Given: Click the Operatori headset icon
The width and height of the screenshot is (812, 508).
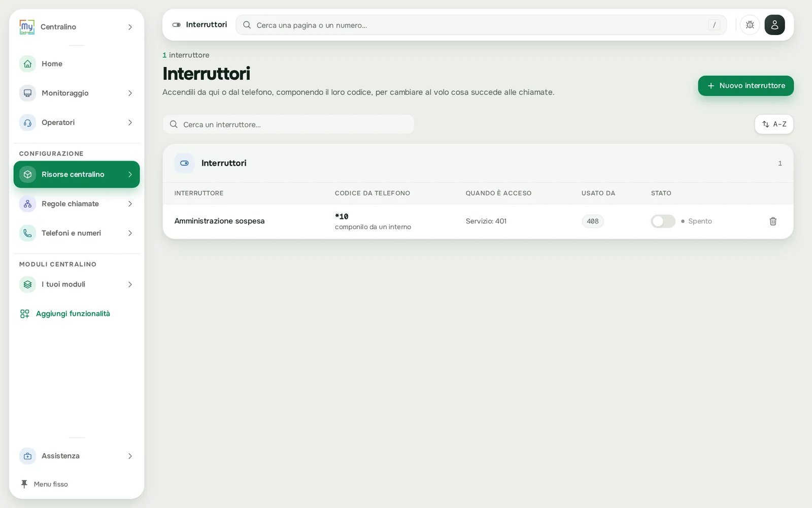Looking at the screenshot, I should (x=27, y=122).
